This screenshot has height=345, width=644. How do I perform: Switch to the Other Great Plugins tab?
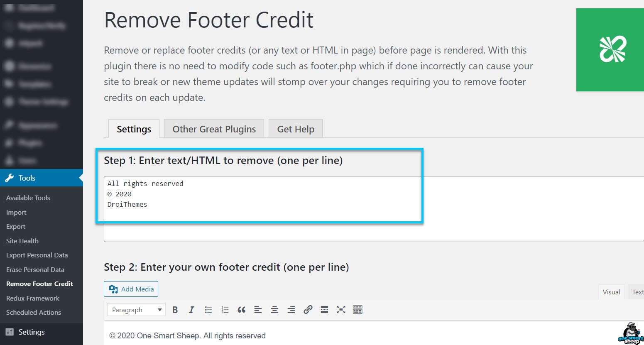pyautogui.click(x=214, y=129)
